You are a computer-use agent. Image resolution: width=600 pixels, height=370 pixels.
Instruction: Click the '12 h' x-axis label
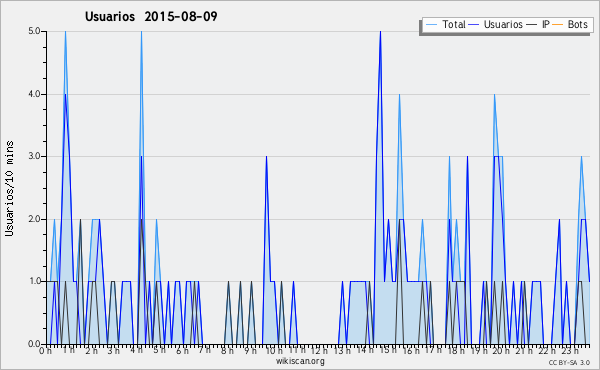click(x=319, y=351)
